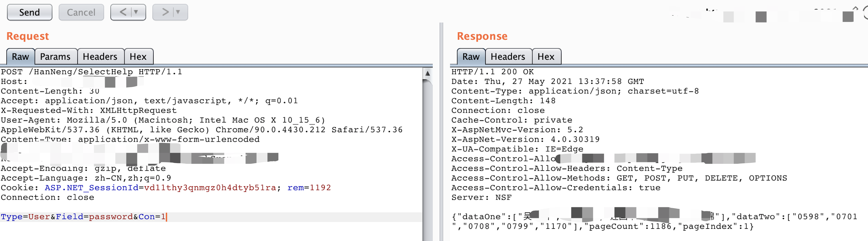Click the response Content-Type application/json header
This screenshot has height=241, width=868.
[575, 91]
